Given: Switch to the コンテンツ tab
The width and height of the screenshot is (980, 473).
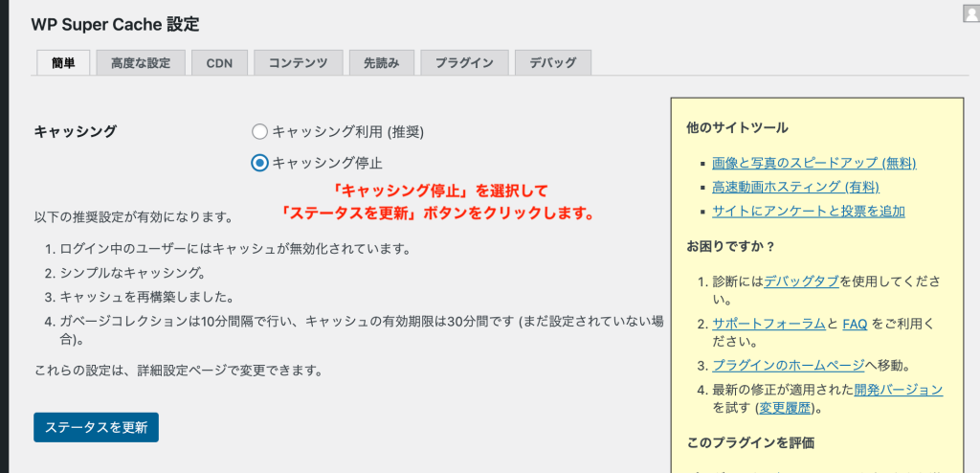Looking at the screenshot, I should click(x=299, y=62).
